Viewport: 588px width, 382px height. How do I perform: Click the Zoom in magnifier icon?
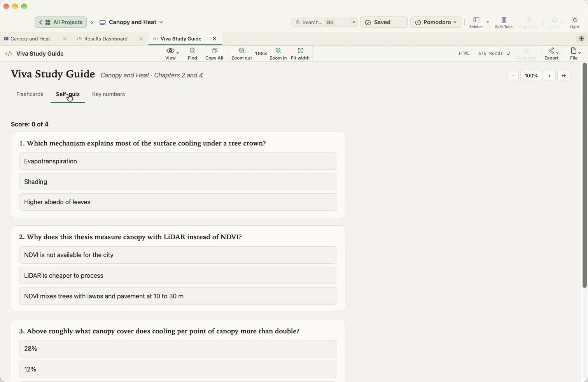click(x=278, y=51)
